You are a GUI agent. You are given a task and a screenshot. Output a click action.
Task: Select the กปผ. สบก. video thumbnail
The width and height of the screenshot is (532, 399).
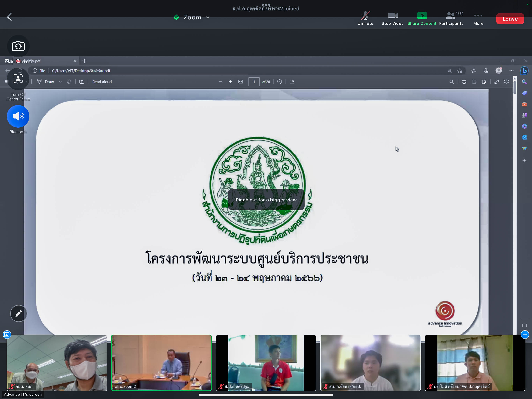click(x=57, y=363)
